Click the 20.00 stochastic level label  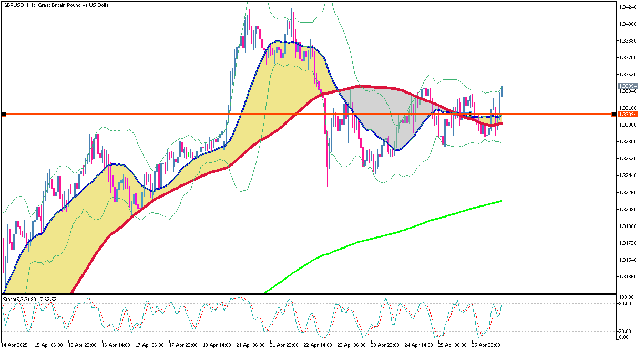(x=626, y=331)
